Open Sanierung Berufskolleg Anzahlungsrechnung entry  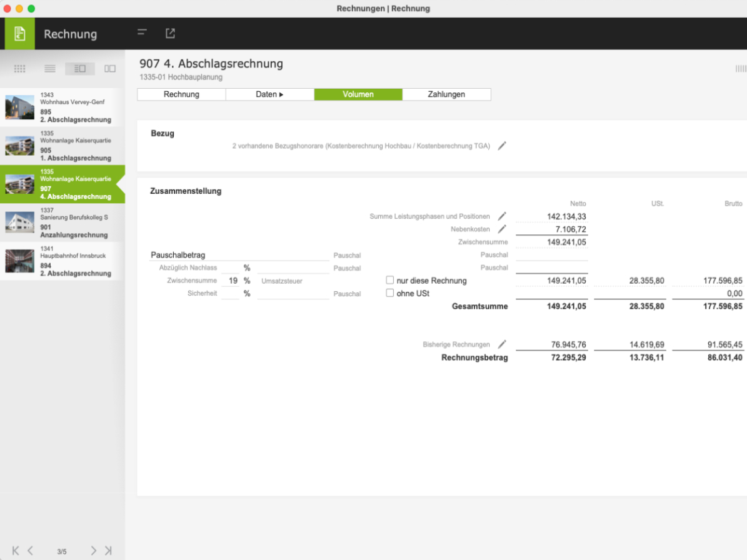(x=63, y=222)
